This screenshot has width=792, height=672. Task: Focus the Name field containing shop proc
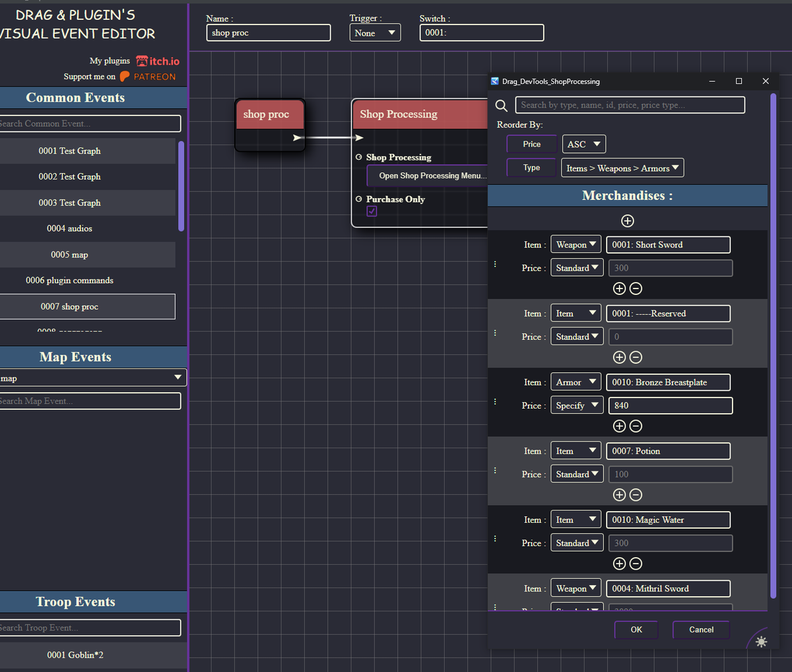pos(269,33)
